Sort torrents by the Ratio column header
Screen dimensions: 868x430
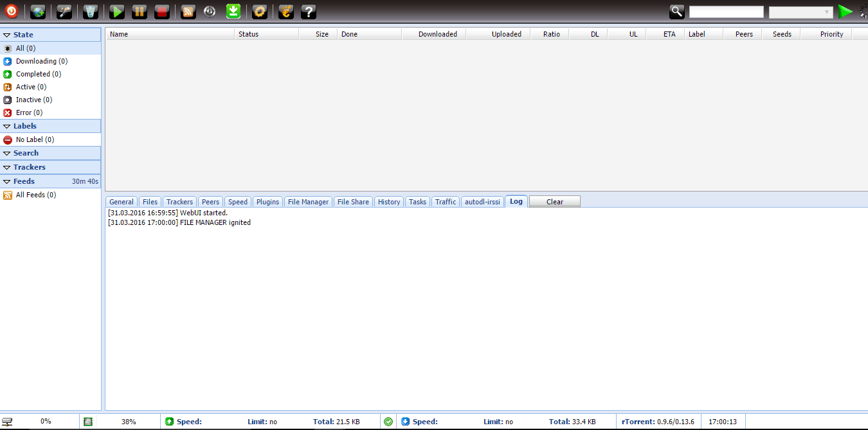point(550,34)
